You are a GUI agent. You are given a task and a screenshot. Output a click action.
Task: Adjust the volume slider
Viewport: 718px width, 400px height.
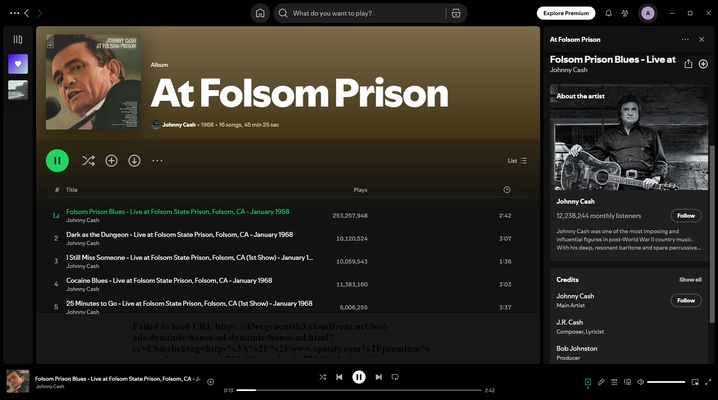pyautogui.click(x=666, y=382)
